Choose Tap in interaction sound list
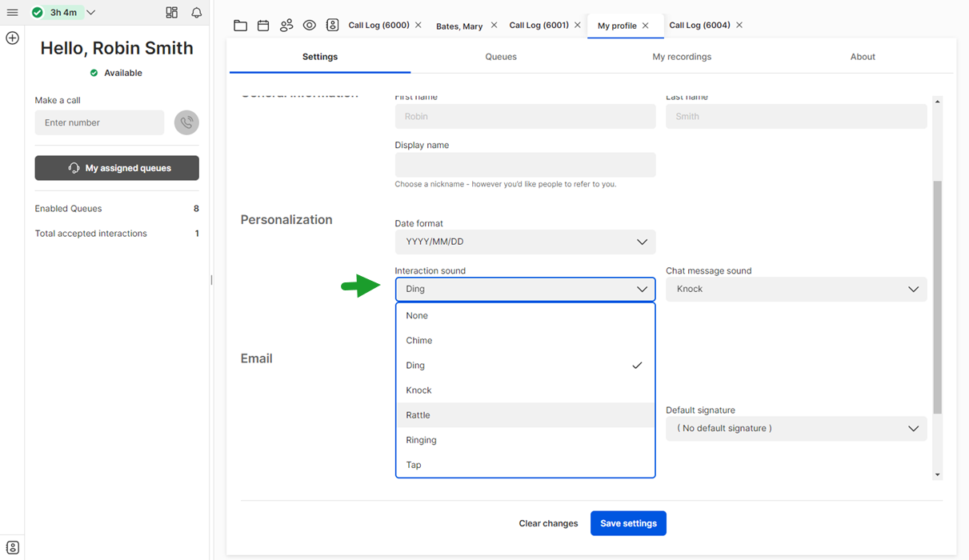Viewport: 969px width, 560px height. (525, 465)
